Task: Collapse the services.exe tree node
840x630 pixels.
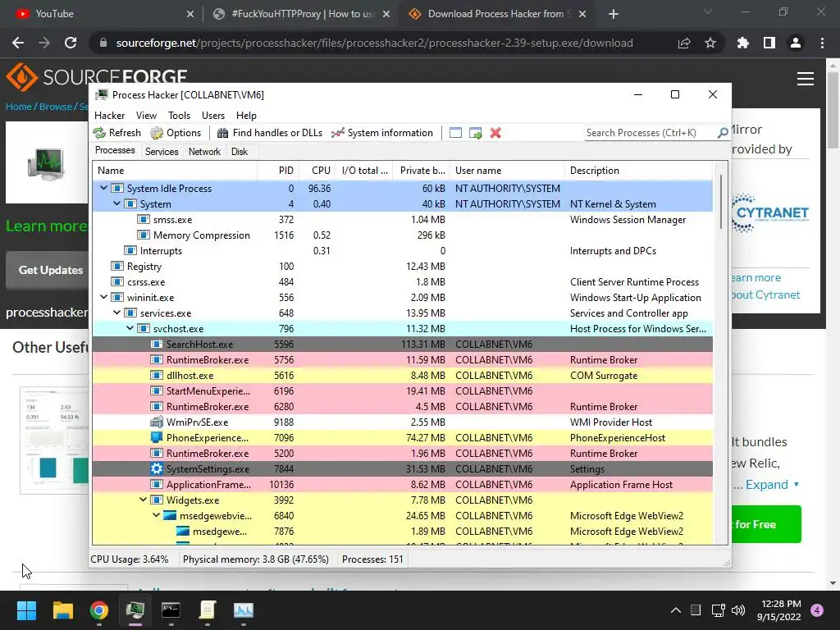Action: pyautogui.click(x=116, y=313)
